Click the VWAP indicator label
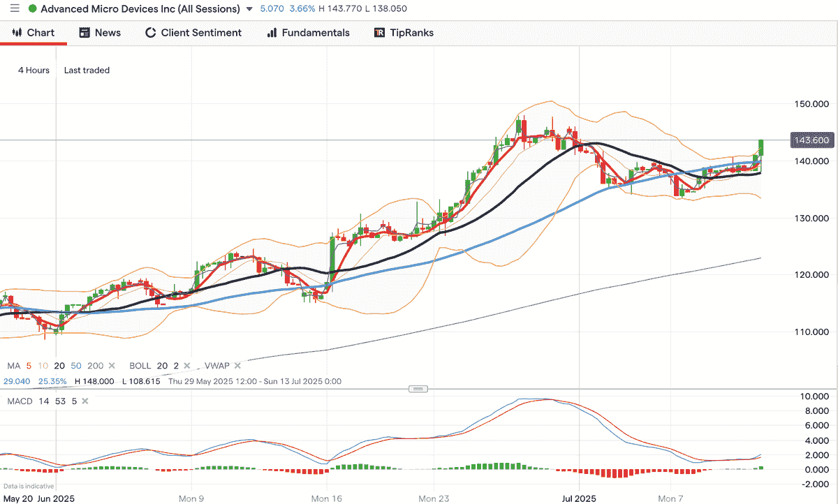 [x=217, y=366]
